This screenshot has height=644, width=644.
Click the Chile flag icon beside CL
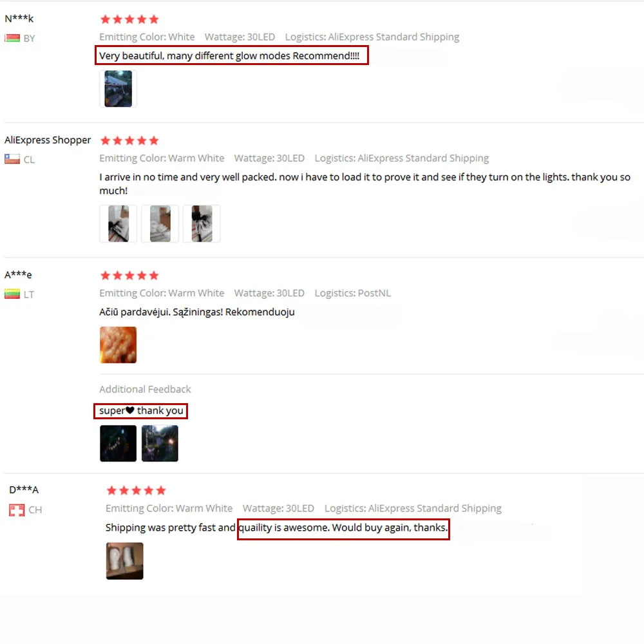pyautogui.click(x=12, y=159)
